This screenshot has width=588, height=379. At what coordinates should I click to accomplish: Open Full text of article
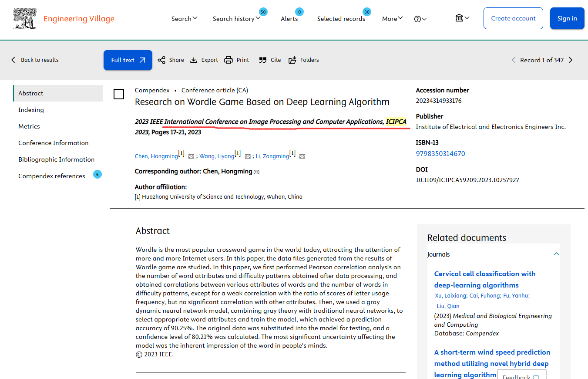(x=128, y=60)
